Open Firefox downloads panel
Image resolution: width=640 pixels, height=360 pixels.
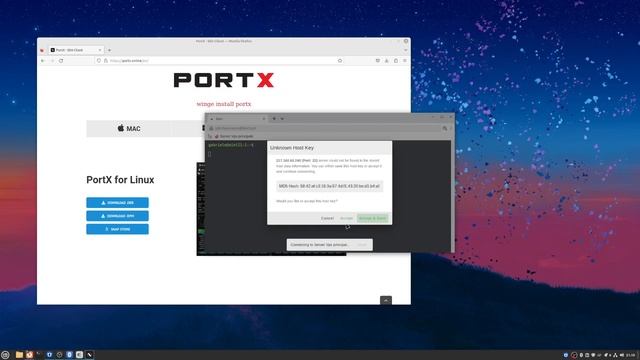click(387, 60)
